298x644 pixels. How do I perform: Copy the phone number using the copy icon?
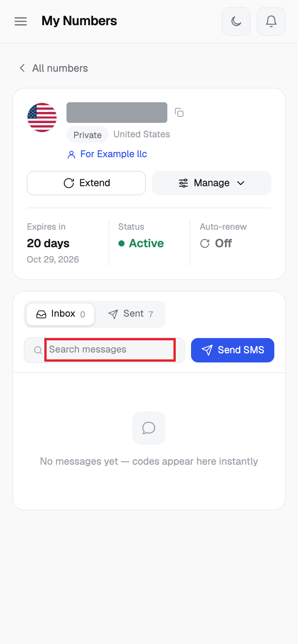[179, 113]
